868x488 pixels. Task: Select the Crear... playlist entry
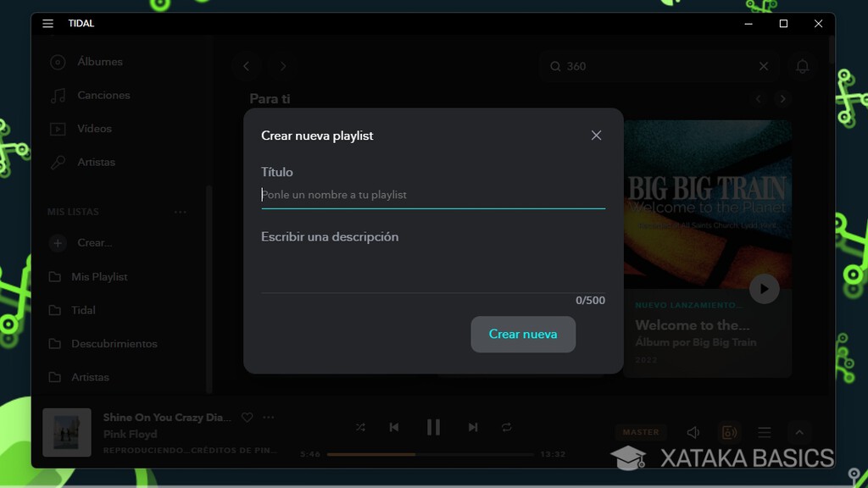pos(95,243)
